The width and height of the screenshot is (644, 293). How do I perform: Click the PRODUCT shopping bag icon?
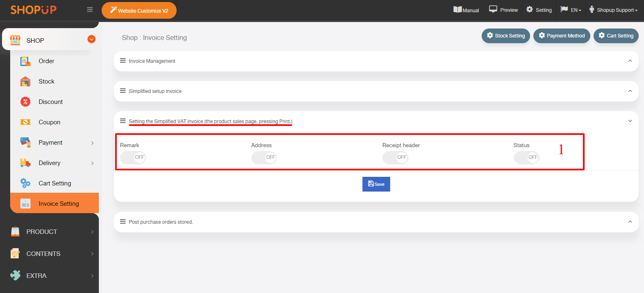coord(15,231)
